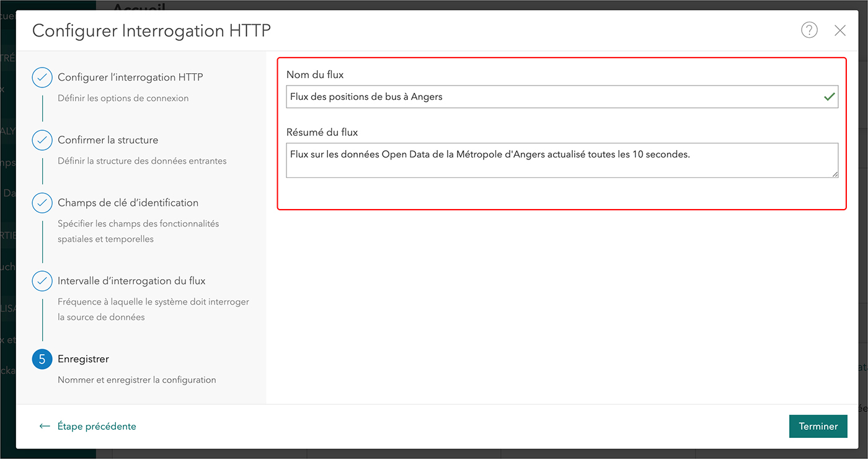The width and height of the screenshot is (868, 459).
Task: Jump to the Configurer l'interrogation HTTP step label
Action: pos(130,78)
